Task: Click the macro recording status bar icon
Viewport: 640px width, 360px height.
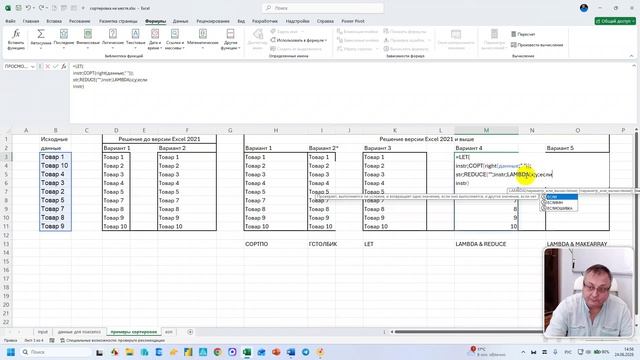Action: coord(52,340)
